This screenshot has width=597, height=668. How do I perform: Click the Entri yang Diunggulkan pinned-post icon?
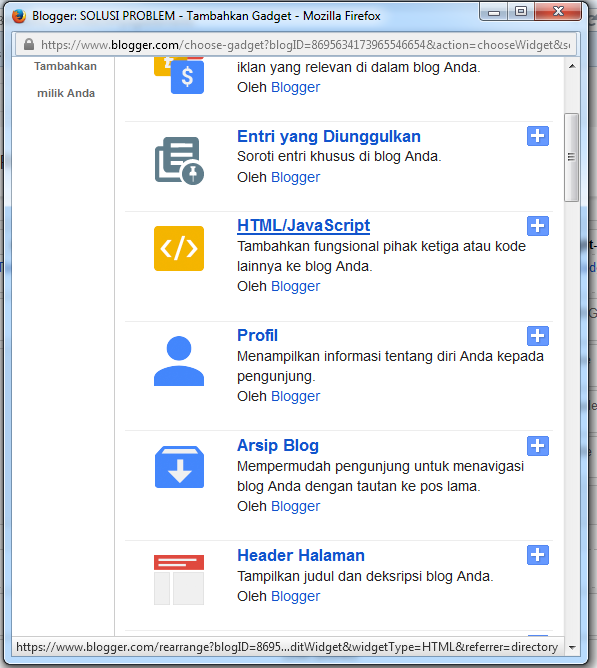point(179,161)
